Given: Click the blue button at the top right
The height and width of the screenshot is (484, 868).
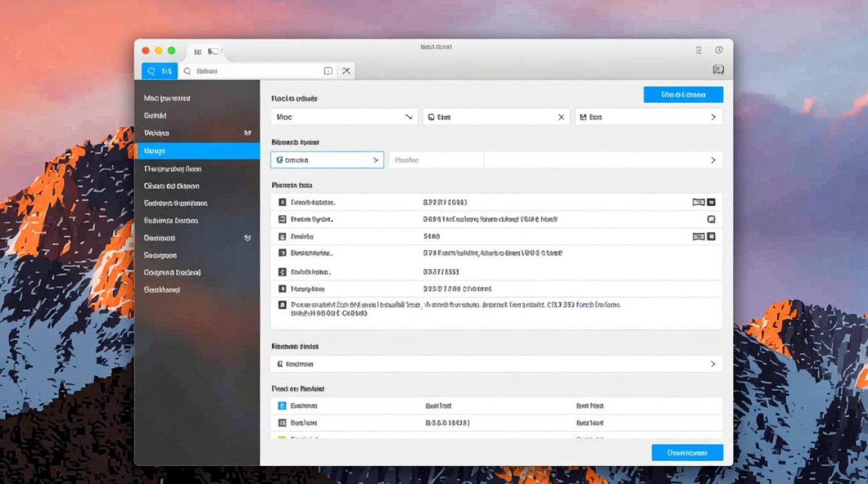Looking at the screenshot, I should (683, 95).
